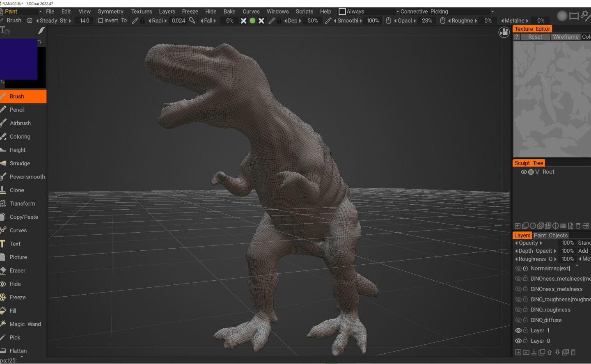Image resolution: width=591 pixels, height=364 pixels.
Task: Expand more tools arrow below Flatten
Action: pyautogui.click(x=22, y=357)
